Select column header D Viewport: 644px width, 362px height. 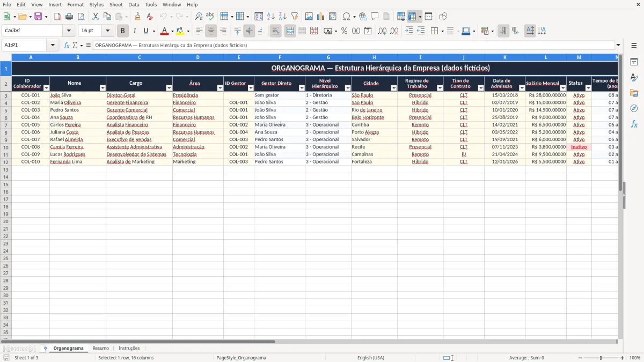(197, 57)
